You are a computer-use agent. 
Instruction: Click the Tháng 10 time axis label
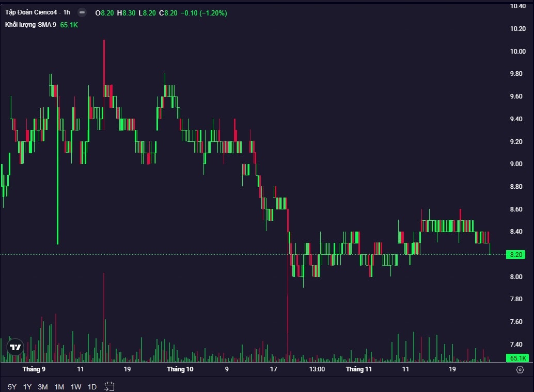coord(180,369)
